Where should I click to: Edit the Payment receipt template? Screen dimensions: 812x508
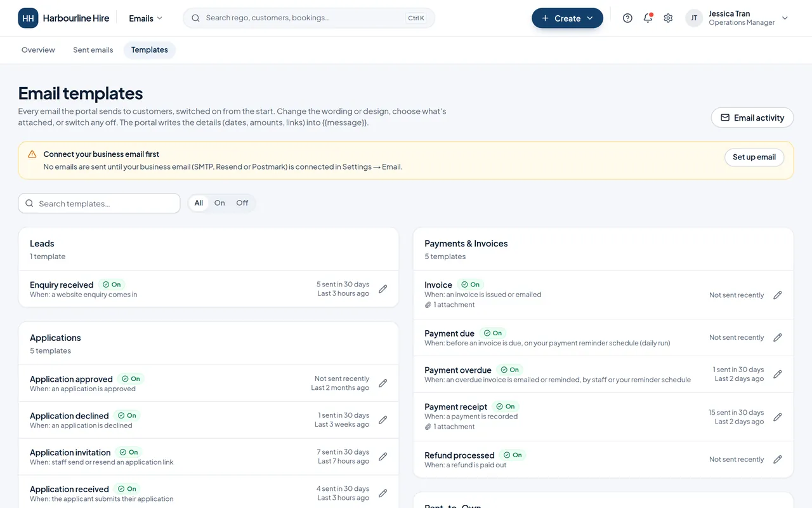coord(778,417)
